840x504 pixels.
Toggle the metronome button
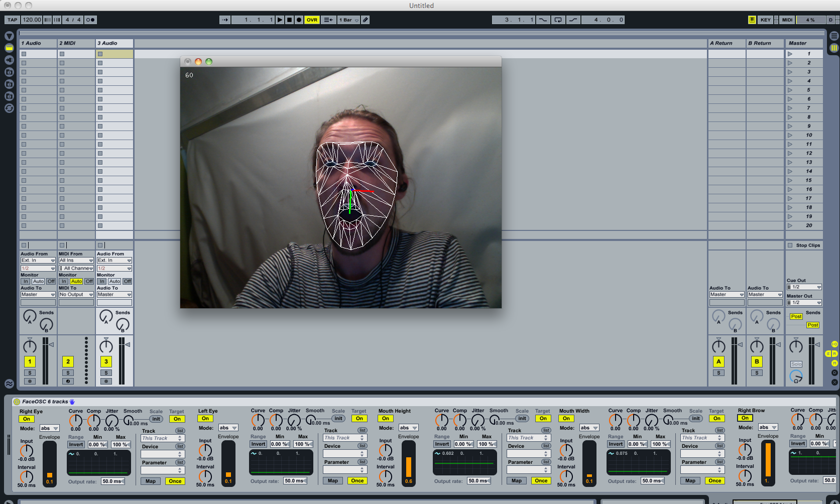point(90,20)
